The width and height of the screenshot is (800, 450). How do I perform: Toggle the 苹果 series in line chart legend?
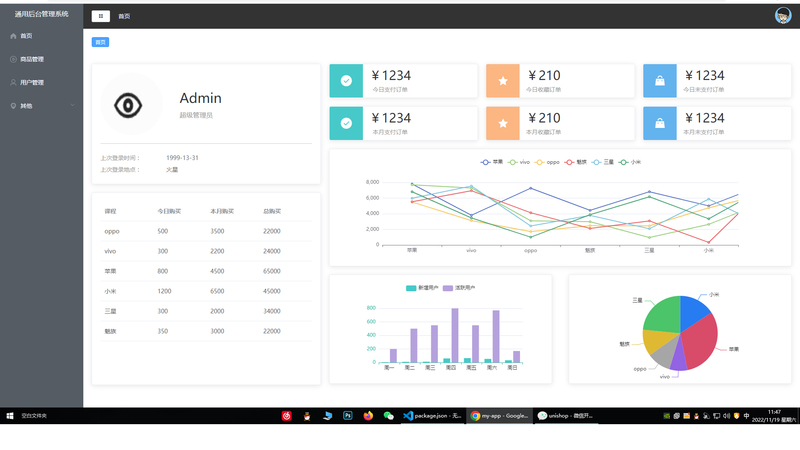492,162
